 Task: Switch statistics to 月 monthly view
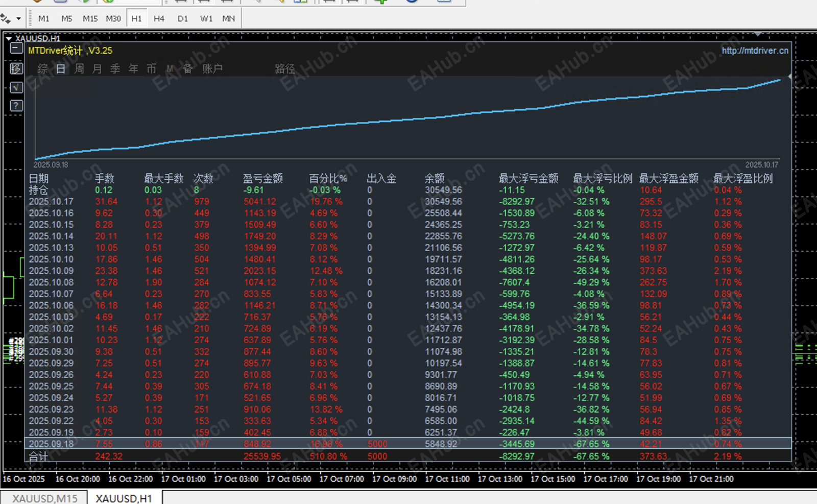pos(97,68)
